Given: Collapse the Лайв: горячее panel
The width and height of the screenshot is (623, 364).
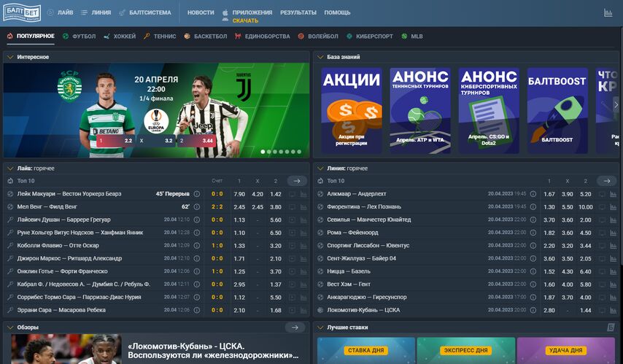Looking at the screenshot, I should tap(10, 169).
